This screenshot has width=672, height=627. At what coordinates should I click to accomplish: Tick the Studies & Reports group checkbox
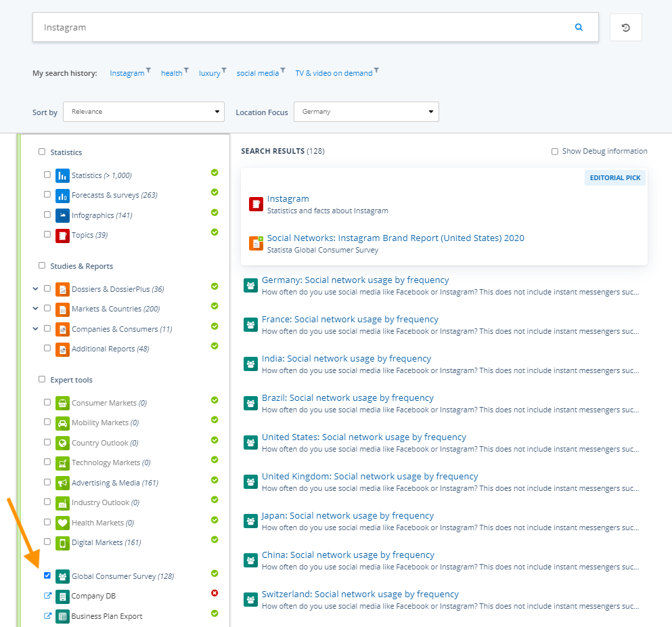coord(41,265)
